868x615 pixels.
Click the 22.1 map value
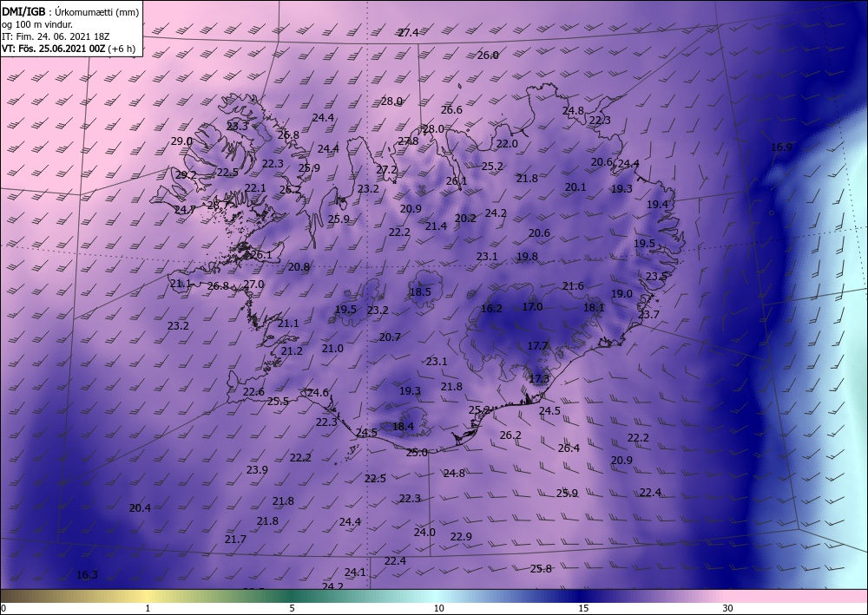pos(255,188)
